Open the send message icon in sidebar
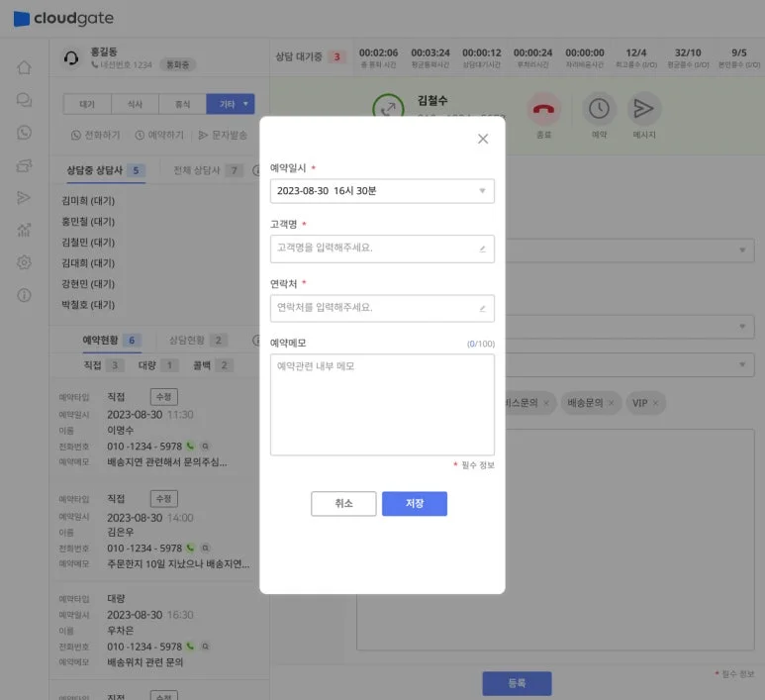Image resolution: width=765 pixels, height=700 pixels. pyautogui.click(x=24, y=197)
